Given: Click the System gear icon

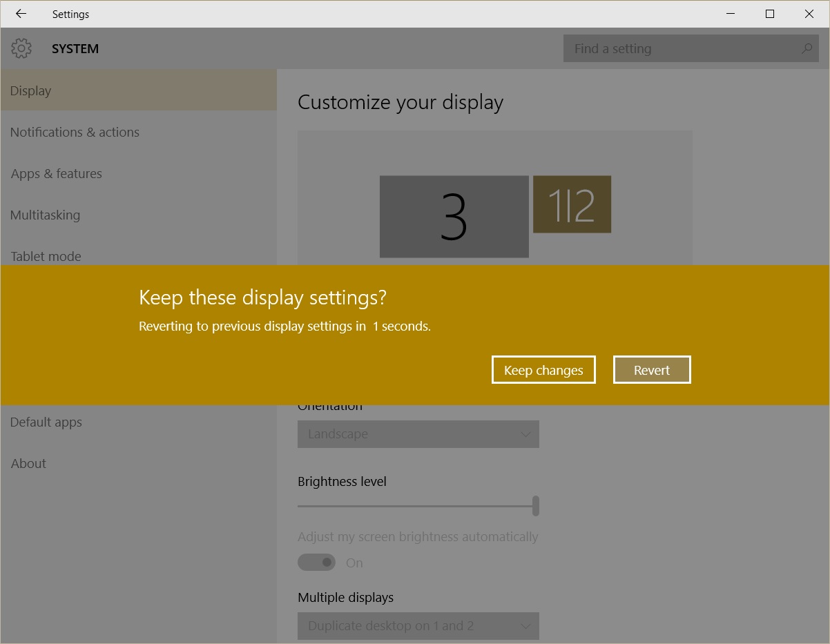Looking at the screenshot, I should (21, 48).
